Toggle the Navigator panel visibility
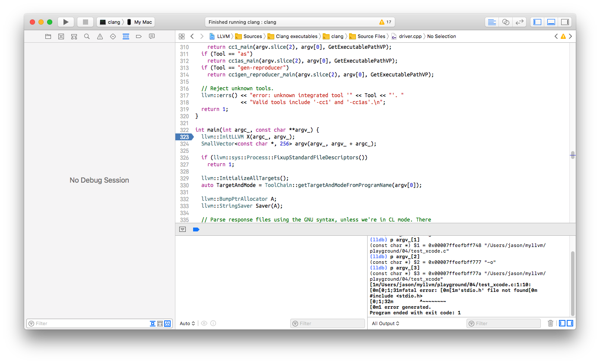Image resolution: width=600 pixels, height=364 pixels. pyautogui.click(x=537, y=22)
